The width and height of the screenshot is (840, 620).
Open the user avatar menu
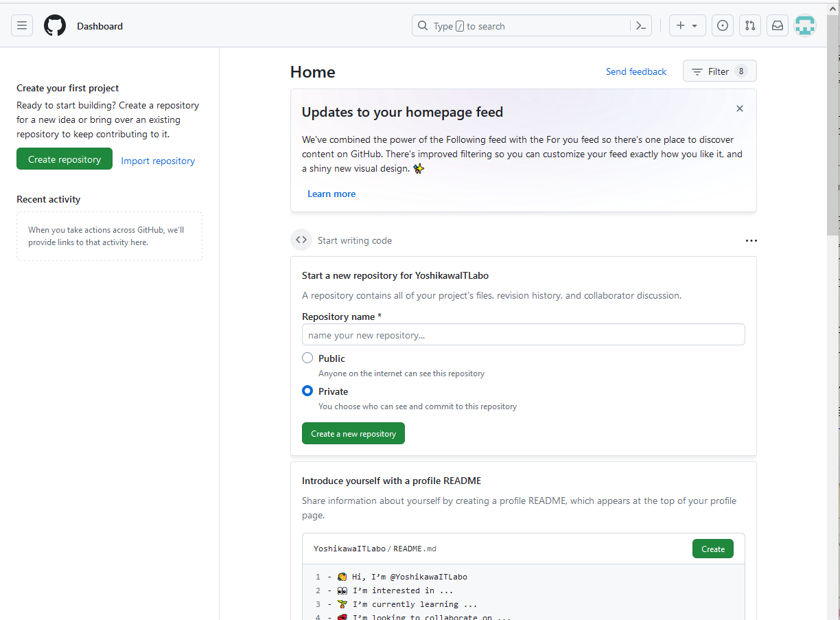pyautogui.click(x=805, y=26)
